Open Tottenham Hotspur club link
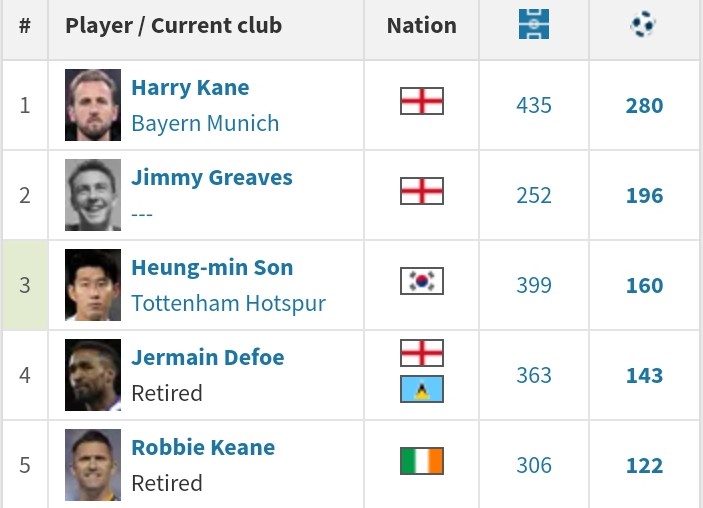 (x=229, y=304)
